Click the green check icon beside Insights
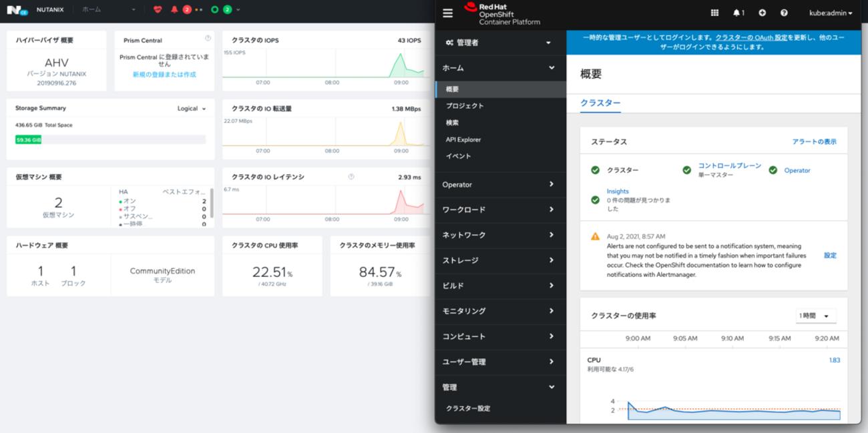The width and height of the screenshot is (868, 433). tap(595, 199)
